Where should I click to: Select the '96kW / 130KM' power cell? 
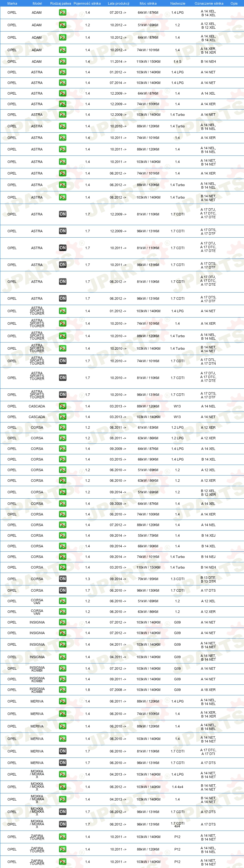pyautogui.click(x=148, y=590)
